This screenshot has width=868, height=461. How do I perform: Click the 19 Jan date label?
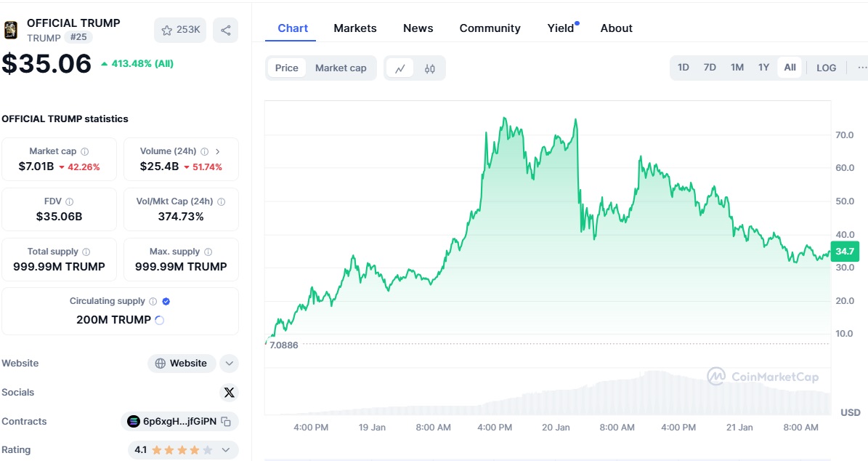pyautogui.click(x=372, y=428)
